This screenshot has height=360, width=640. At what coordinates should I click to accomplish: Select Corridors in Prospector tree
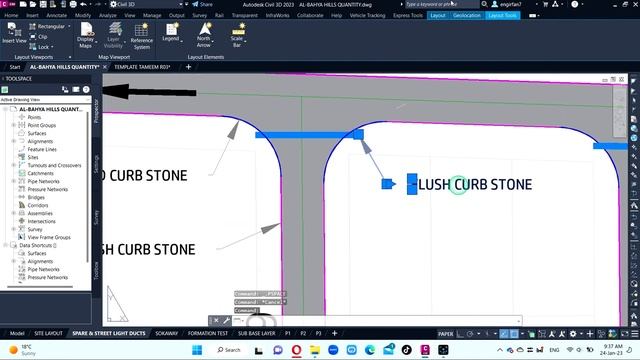(38, 205)
